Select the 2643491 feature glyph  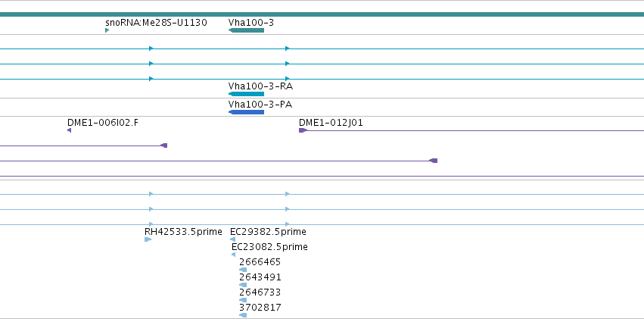tap(243, 285)
